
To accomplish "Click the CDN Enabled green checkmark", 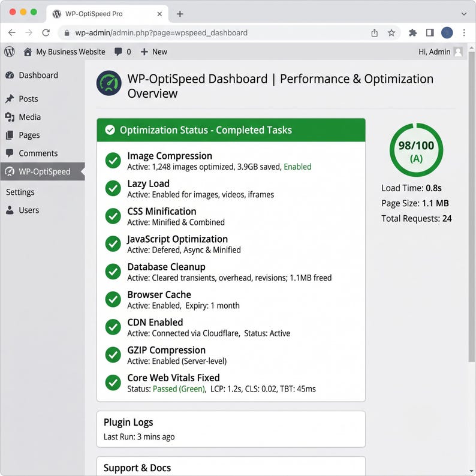I will pos(113,327).
